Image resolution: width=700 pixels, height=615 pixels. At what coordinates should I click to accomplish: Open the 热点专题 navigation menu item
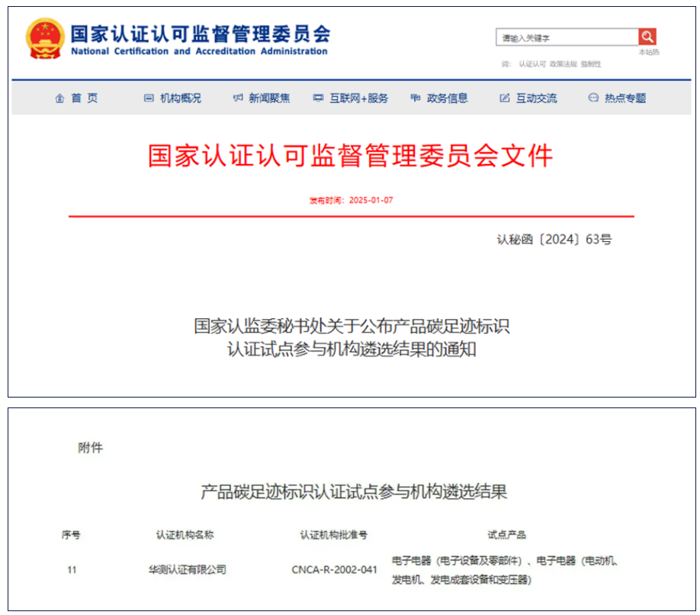click(x=625, y=98)
